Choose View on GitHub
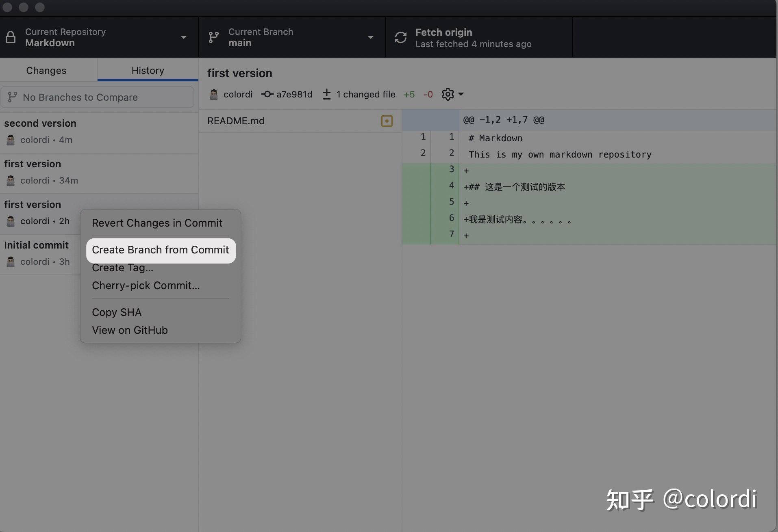This screenshot has width=778, height=532. pyautogui.click(x=129, y=330)
